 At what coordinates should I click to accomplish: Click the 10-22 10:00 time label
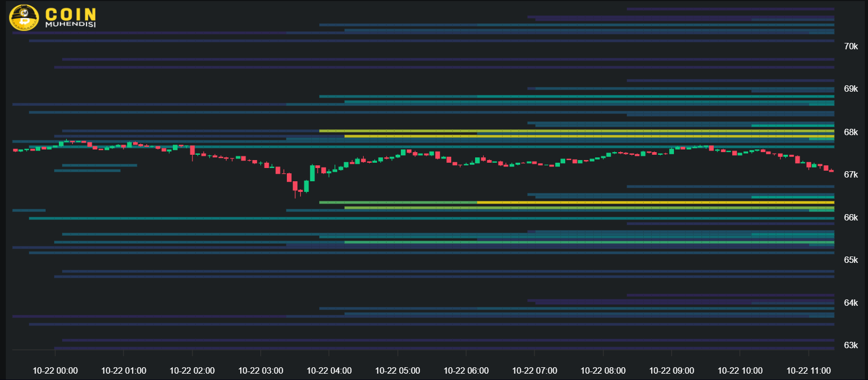pyautogui.click(x=740, y=370)
